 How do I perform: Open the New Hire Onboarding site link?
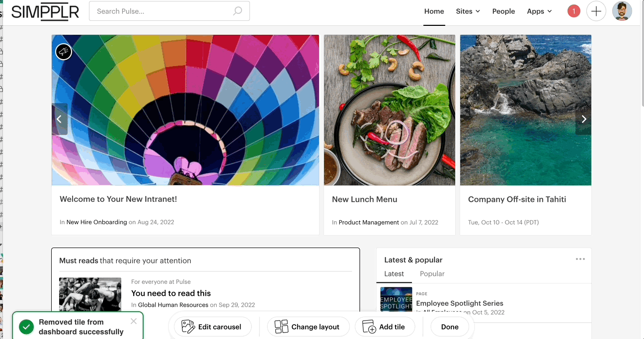[x=96, y=222]
